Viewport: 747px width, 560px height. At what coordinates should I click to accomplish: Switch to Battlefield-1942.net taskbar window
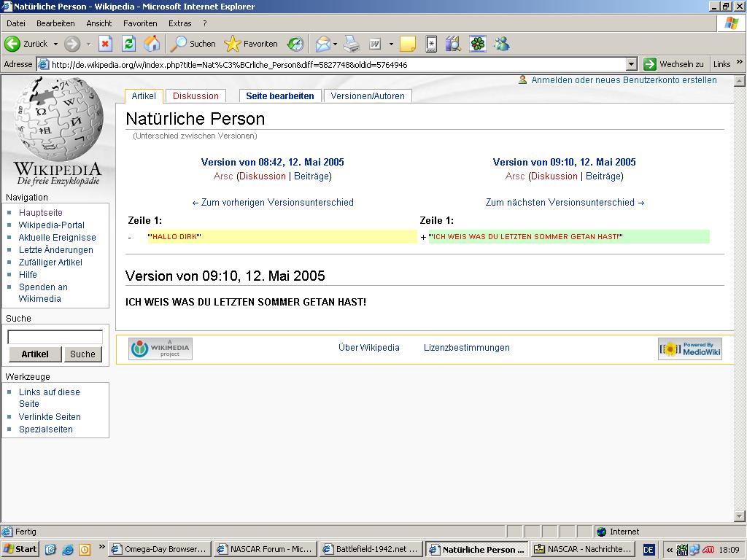371,550
